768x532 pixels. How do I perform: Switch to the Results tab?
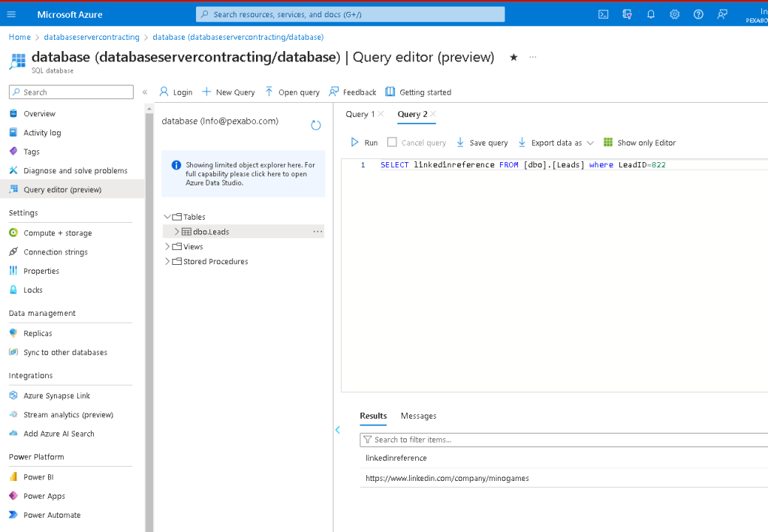[x=373, y=416]
